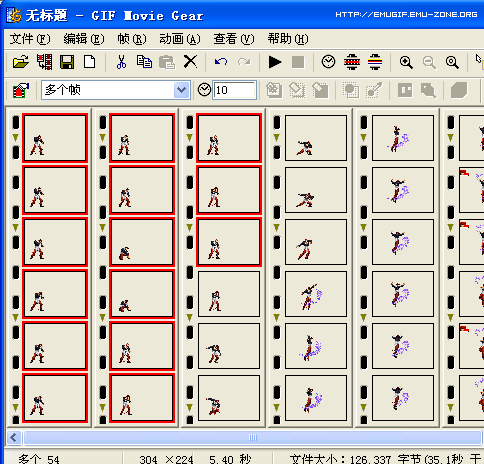The image size is (484, 464).
Task: Click the horizontal scrollbar thumb
Action: click(x=252, y=437)
